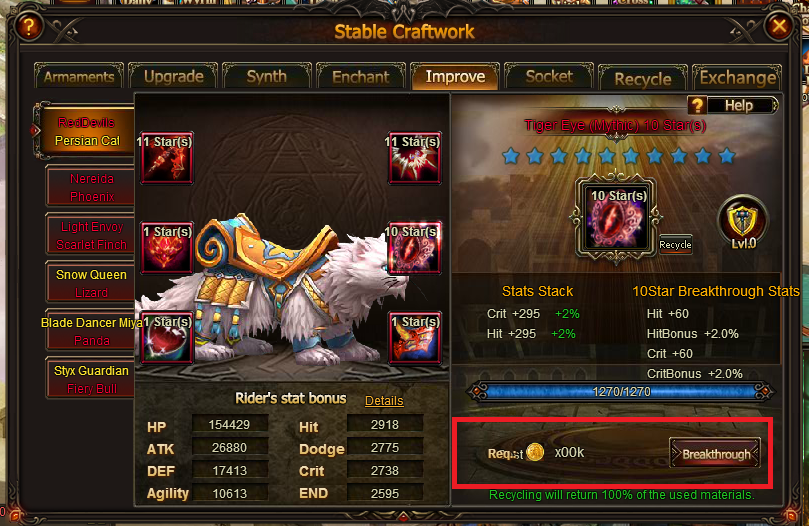Open the rider stat bonus Details link
Screen dimensions: 809x526
[384, 401]
